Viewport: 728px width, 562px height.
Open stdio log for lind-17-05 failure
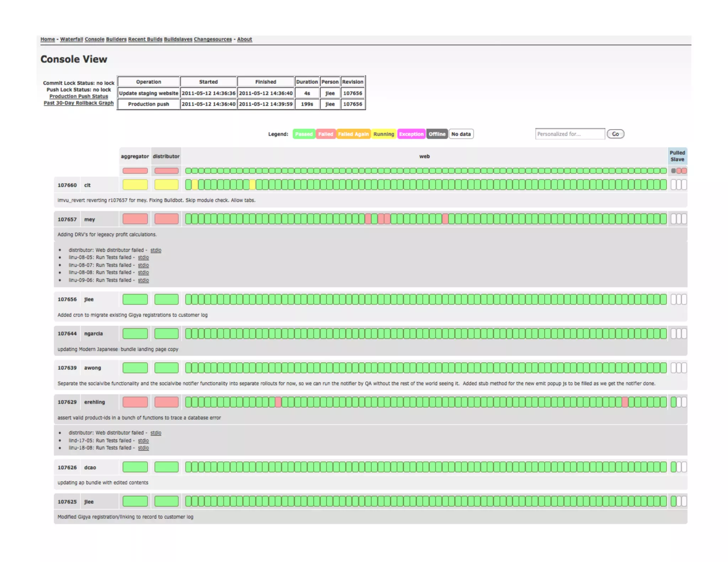coord(143,441)
